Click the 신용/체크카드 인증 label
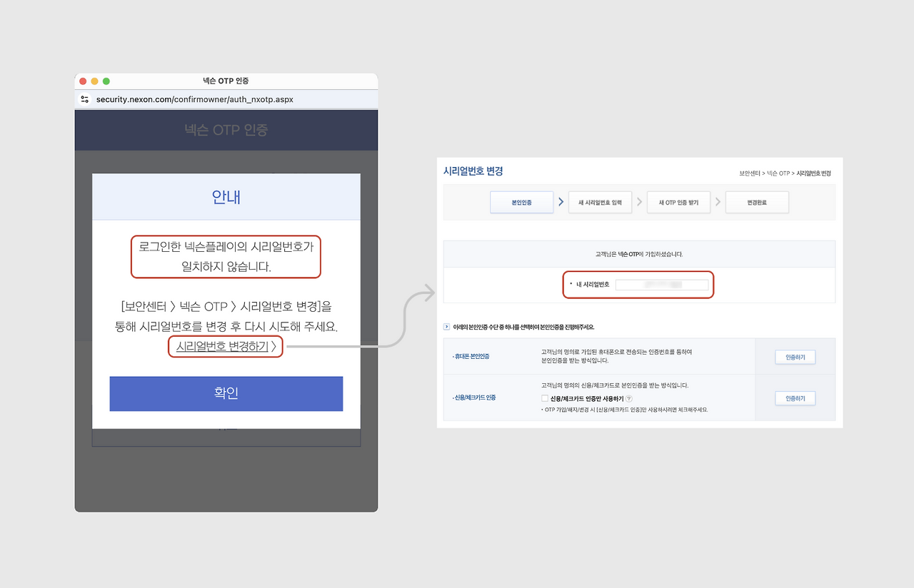This screenshot has height=588, width=914. point(475,397)
